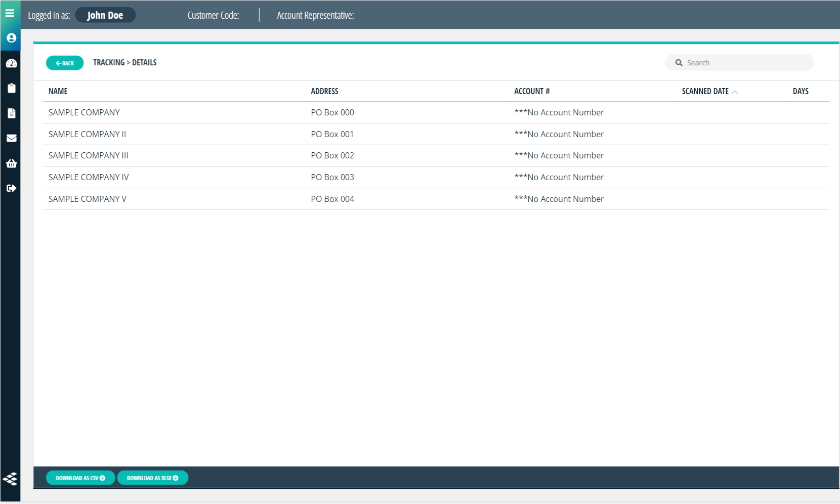This screenshot has width=840, height=504.
Task: Download the table as CSV
Action: click(80, 478)
